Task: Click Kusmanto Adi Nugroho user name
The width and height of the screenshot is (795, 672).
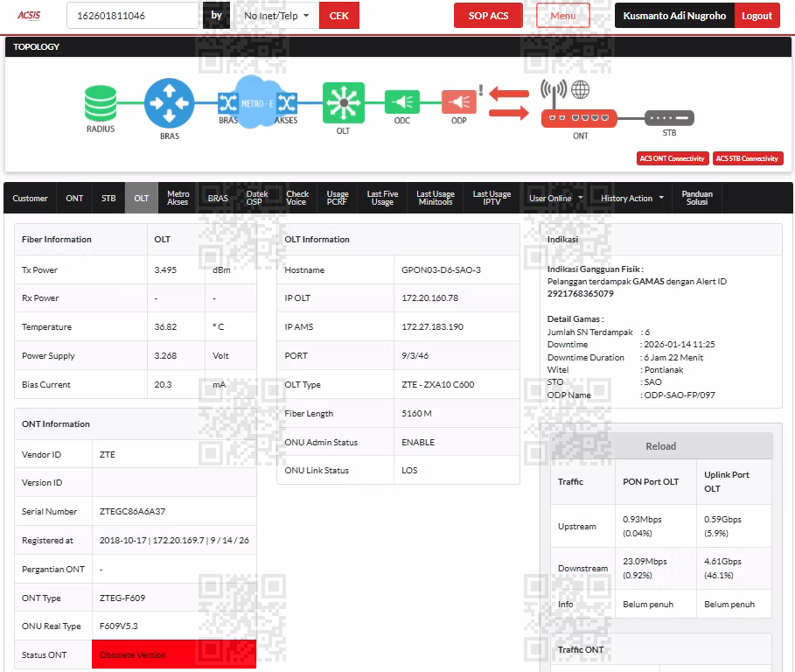Action: (674, 16)
